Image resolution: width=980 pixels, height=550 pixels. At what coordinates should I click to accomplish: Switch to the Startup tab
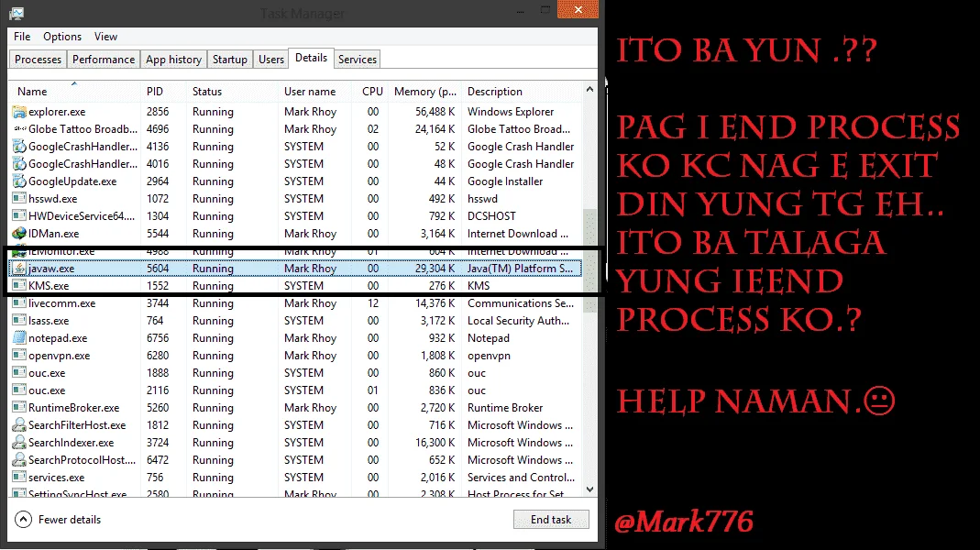(x=230, y=60)
